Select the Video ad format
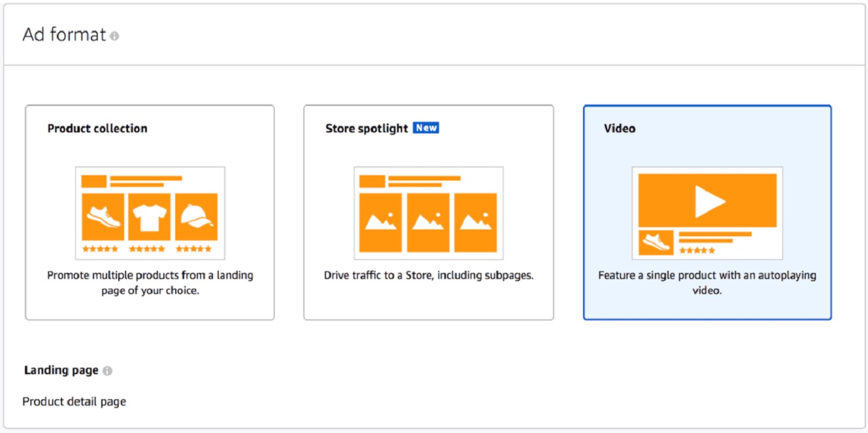868x433 pixels. 707,211
